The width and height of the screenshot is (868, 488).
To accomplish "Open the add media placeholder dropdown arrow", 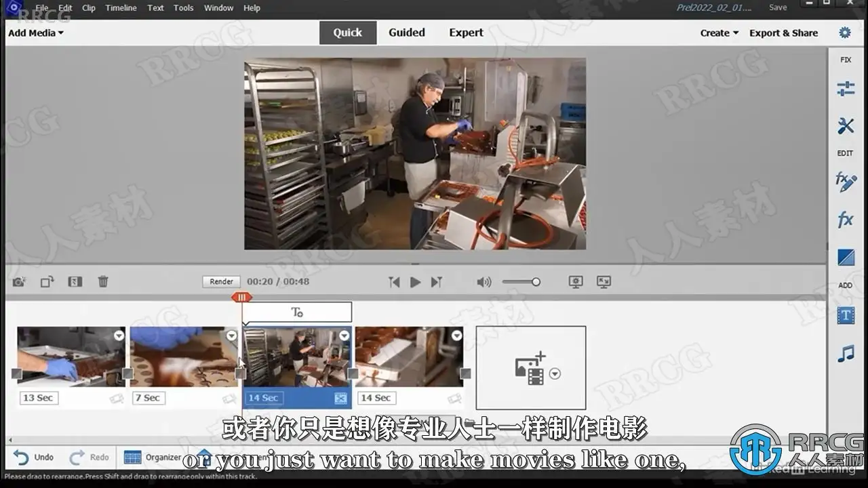I will [555, 373].
